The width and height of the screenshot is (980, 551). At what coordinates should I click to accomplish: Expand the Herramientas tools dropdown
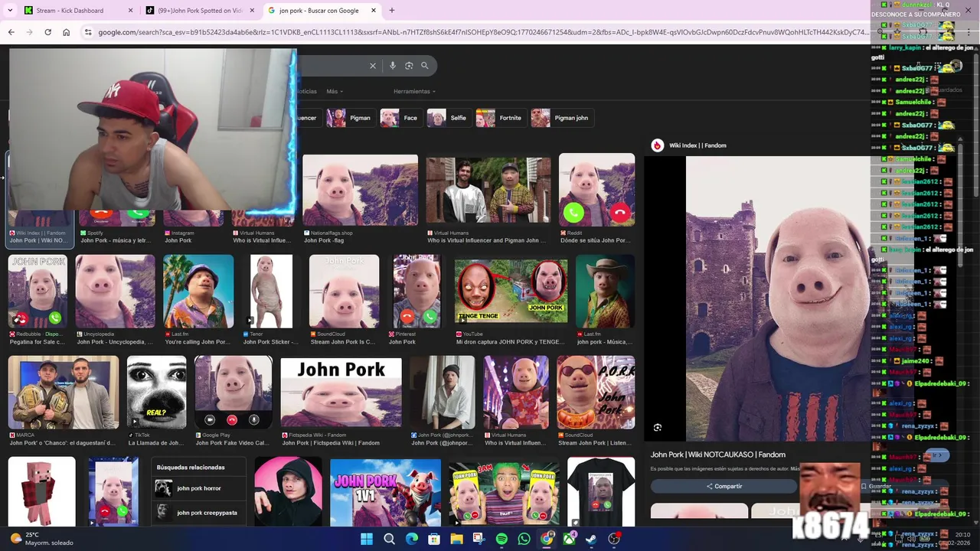(x=414, y=91)
